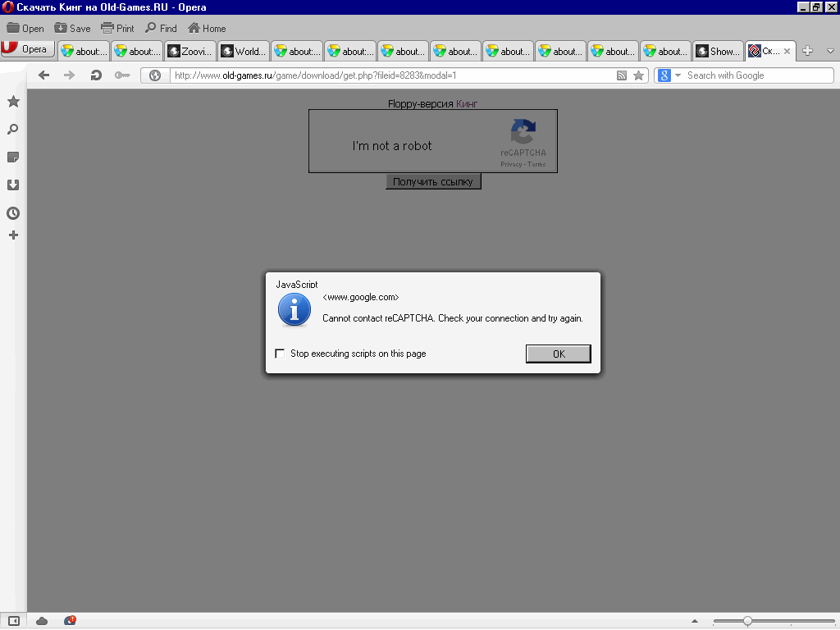Activate Opera Turbo cloud icon in status bar
This screenshot has width=840, height=630.
pyautogui.click(x=41, y=621)
